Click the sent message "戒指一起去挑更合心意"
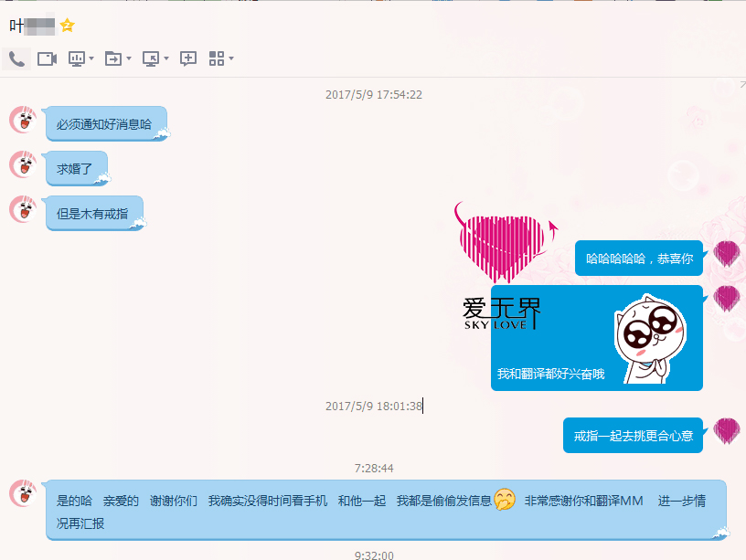746x560 pixels. tap(633, 436)
